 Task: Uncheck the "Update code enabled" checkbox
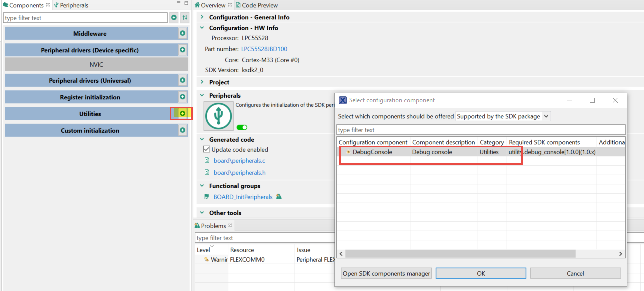pos(207,149)
